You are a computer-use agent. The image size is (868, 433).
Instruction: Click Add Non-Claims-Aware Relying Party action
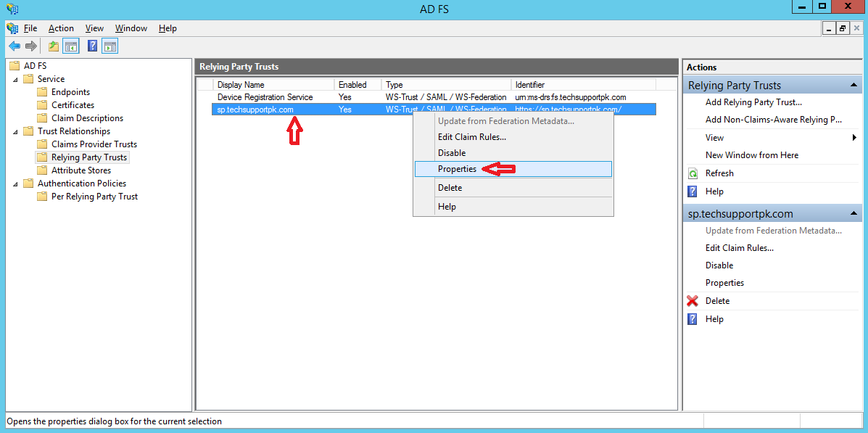(x=773, y=119)
